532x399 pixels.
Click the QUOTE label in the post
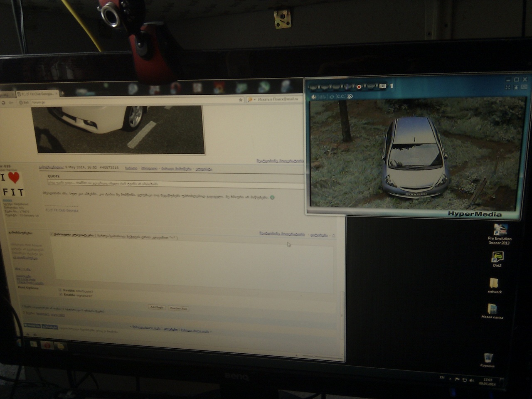tap(54, 176)
